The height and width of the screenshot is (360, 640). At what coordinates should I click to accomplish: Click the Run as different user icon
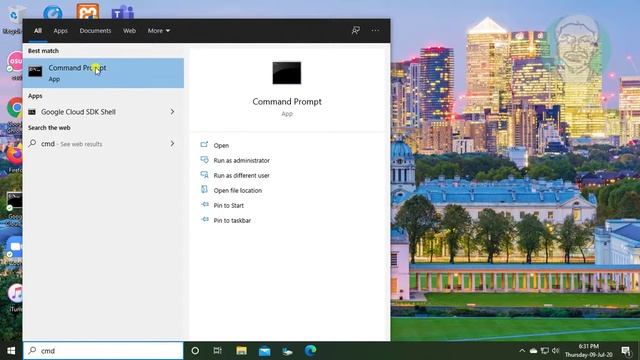[204, 175]
